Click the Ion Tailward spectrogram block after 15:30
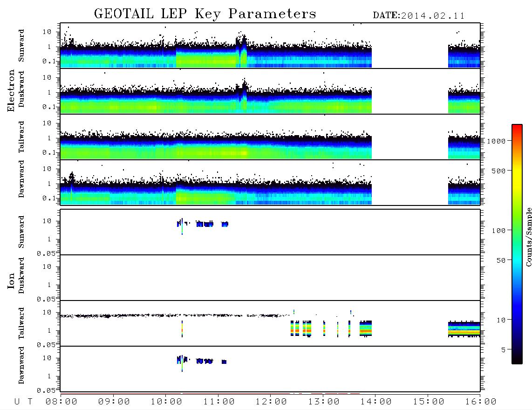 (x=464, y=329)
